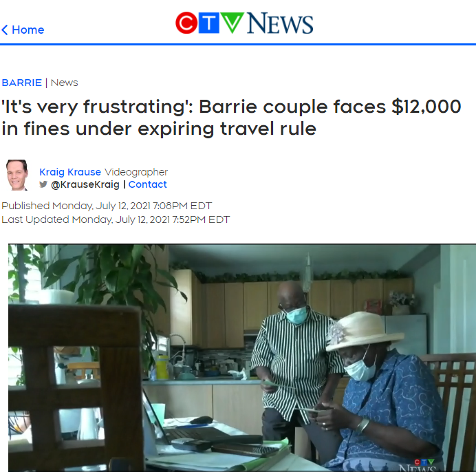Click the back chevron beside Home
This screenshot has height=472, width=476.
click(5, 30)
